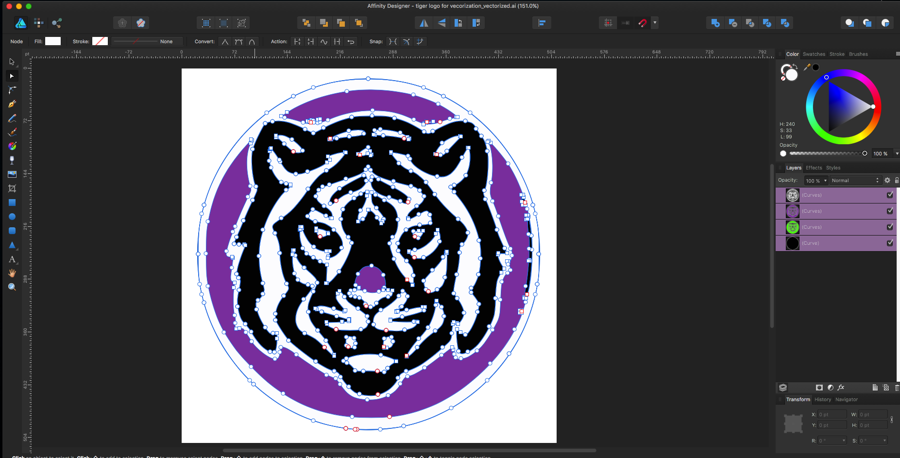Click the Flip Vertical toolbar icon
Image resolution: width=900 pixels, height=458 pixels.
click(441, 23)
